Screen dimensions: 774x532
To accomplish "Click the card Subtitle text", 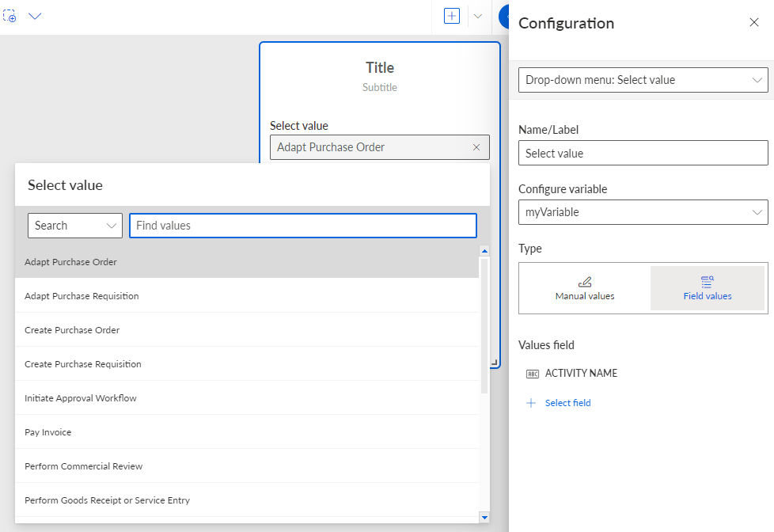I will pos(380,87).
